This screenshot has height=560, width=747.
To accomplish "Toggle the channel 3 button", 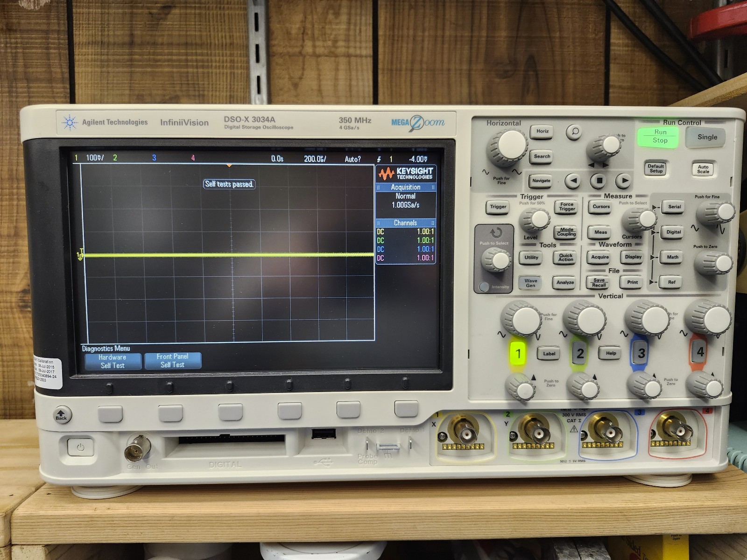I will coord(641,353).
